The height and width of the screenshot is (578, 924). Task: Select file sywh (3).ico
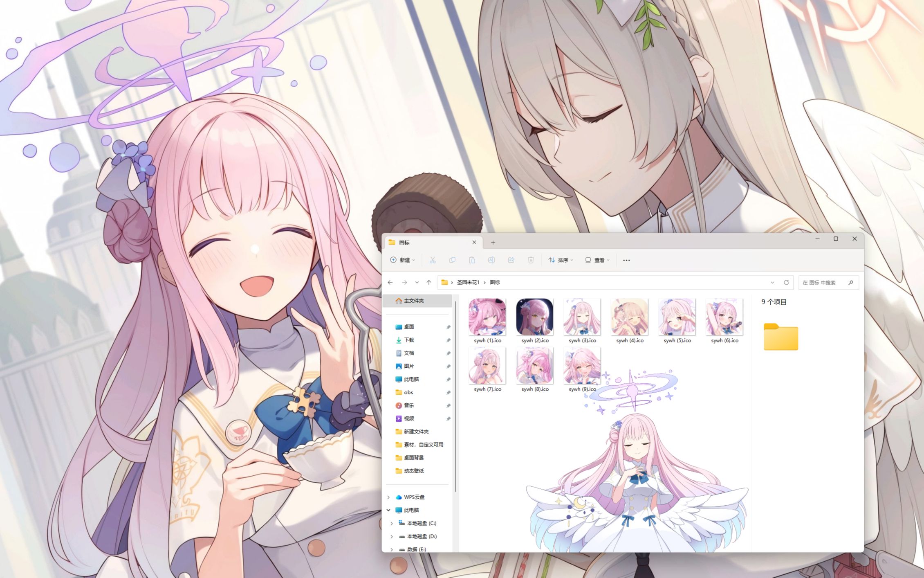click(x=582, y=321)
